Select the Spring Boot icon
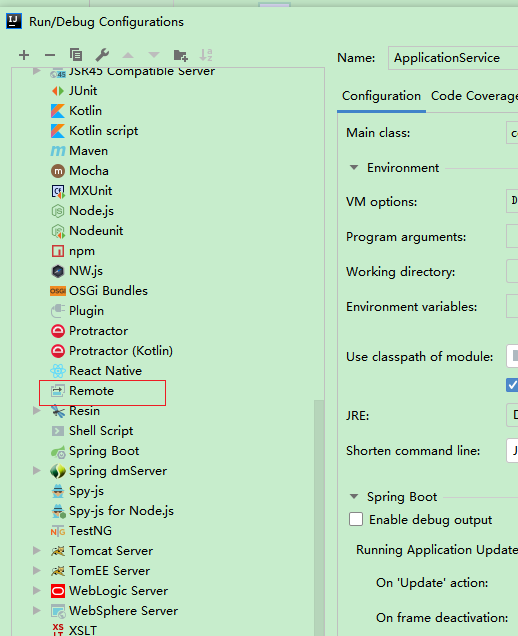Image resolution: width=518 pixels, height=636 pixels. [58, 451]
